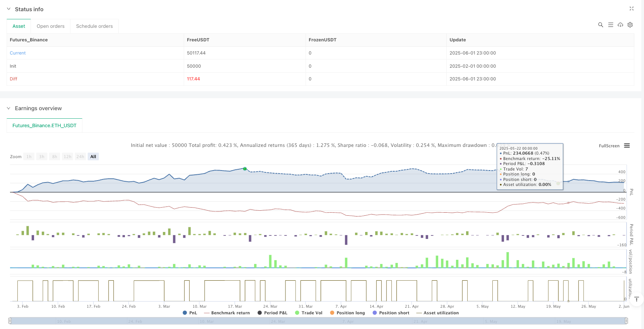Hide the Benchmark return series

pos(227,313)
